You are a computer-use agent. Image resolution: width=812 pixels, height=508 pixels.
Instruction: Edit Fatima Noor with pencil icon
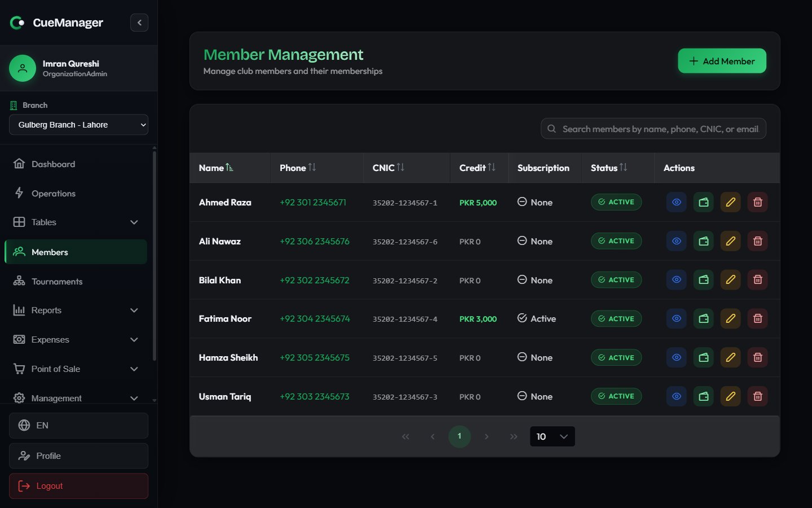click(x=730, y=318)
